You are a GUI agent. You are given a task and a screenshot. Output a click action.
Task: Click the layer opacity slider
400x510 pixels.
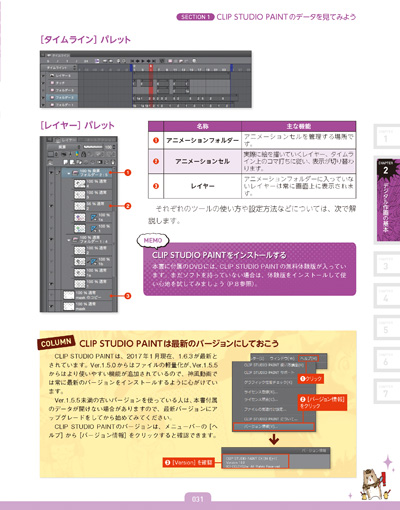pos(93,147)
